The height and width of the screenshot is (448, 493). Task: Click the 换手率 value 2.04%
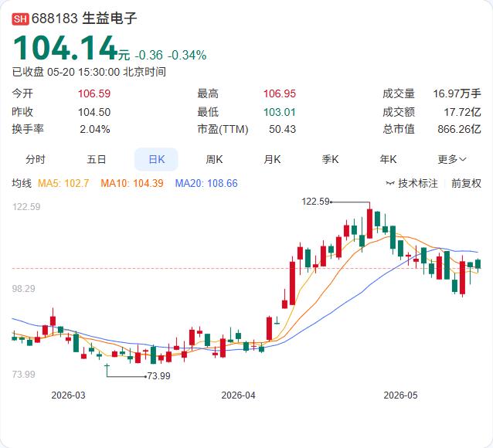pos(94,129)
